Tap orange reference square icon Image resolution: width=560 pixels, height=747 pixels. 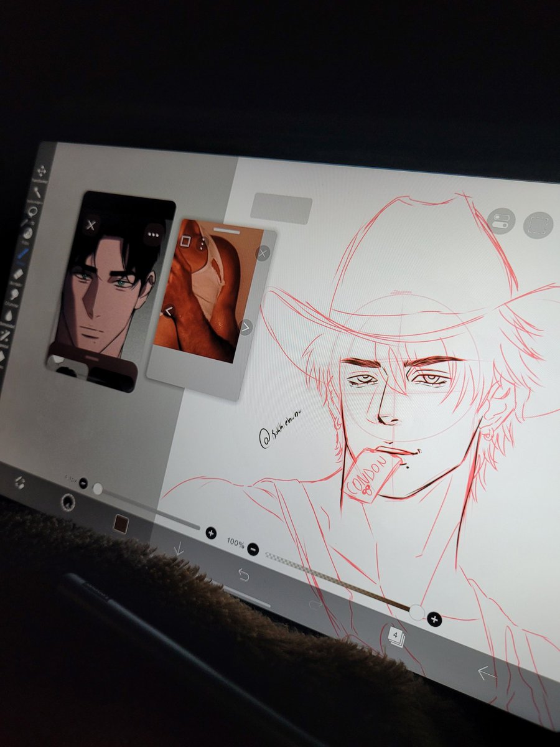click(x=185, y=240)
